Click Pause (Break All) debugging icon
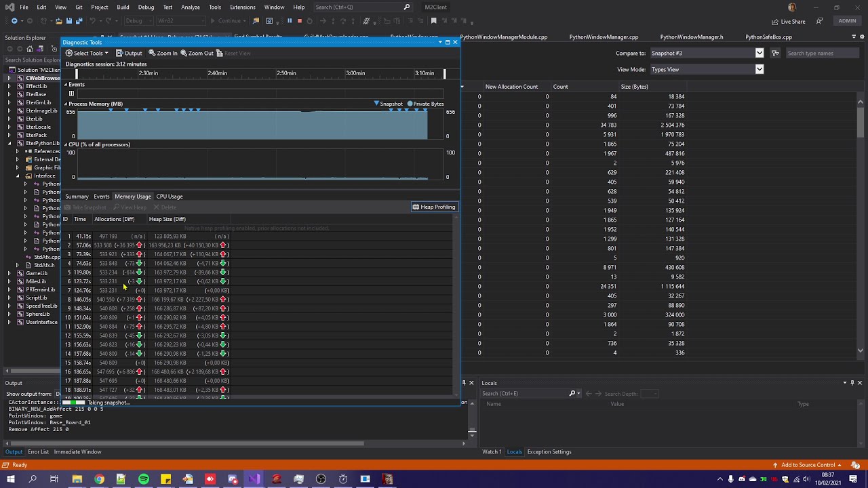This screenshot has width=868, height=488. [290, 21]
